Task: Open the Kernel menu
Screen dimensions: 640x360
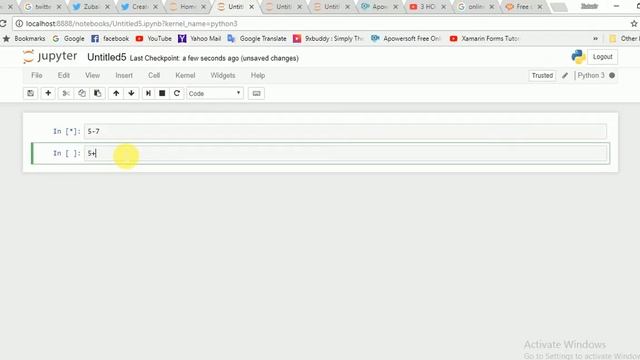Action: click(x=185, y=76)
